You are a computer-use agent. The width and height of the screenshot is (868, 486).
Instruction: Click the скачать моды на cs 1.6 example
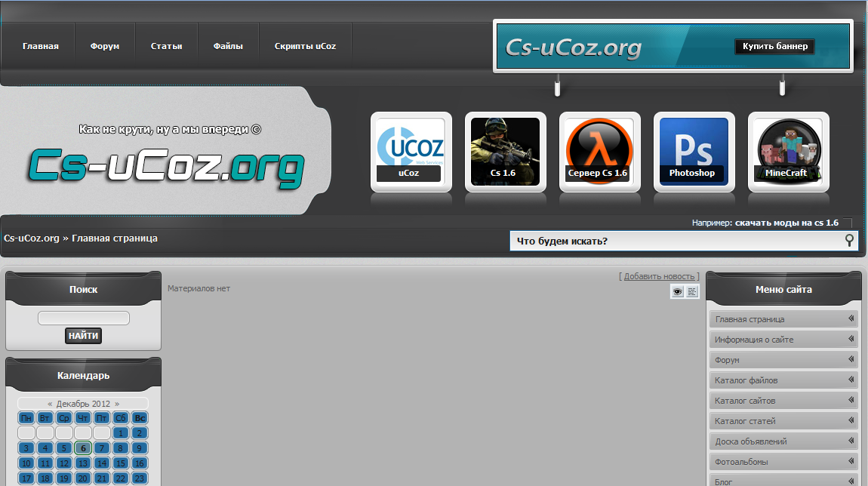[786, 223]
